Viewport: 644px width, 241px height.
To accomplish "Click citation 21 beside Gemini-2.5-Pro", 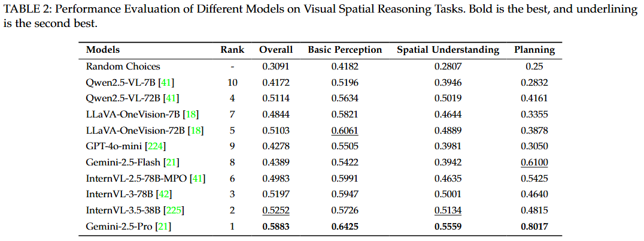I will (x=163, y=226).
